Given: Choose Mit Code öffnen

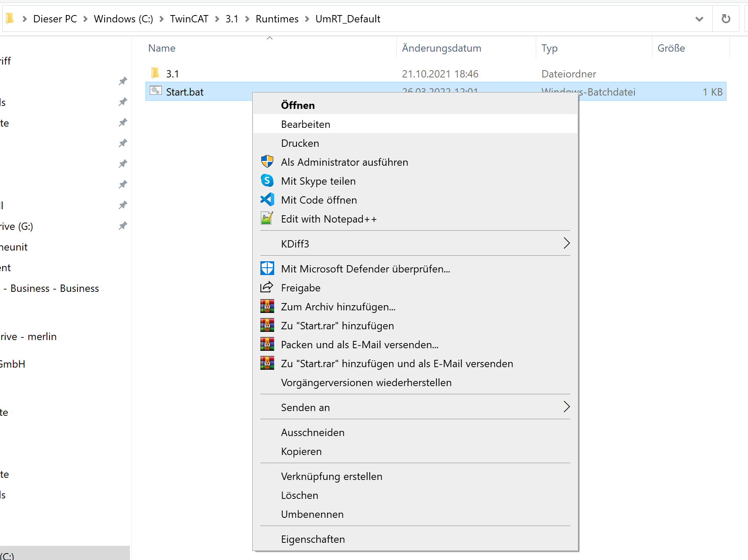Looking at the screenshot, I should tap(415, 200).
